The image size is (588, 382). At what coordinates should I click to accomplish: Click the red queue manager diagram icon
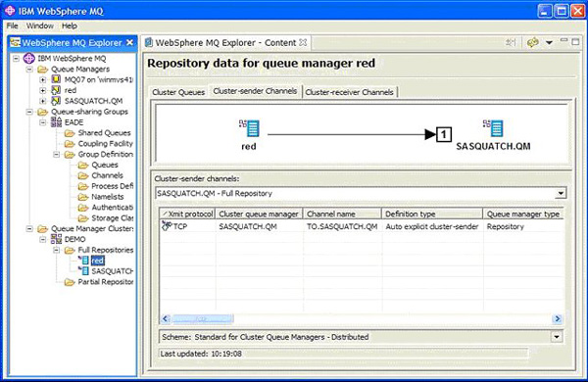pyautogui.click(x=249, y=128)
